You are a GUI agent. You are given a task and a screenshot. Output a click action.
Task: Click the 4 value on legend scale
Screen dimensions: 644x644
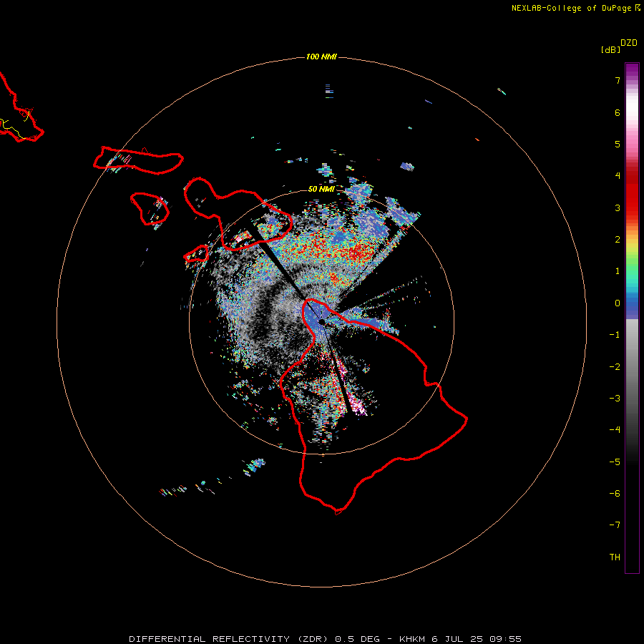[x=618, y=176]
